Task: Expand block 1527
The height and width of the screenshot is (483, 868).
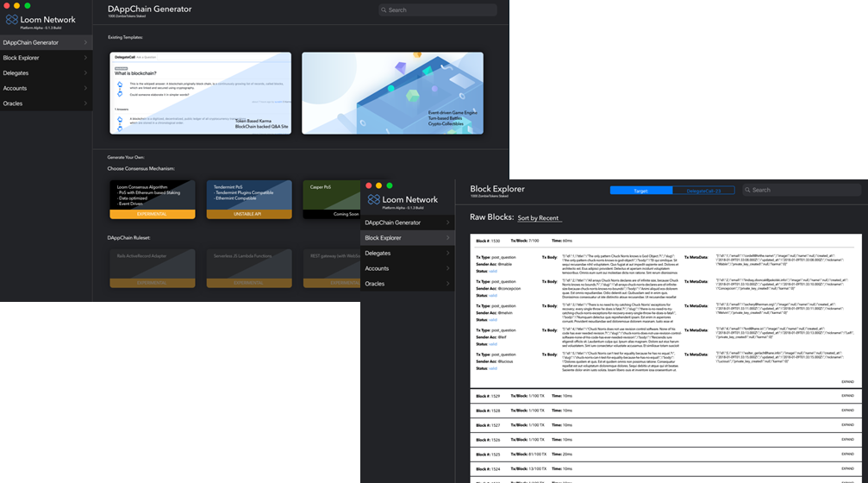Action: [x=847, y=425]
